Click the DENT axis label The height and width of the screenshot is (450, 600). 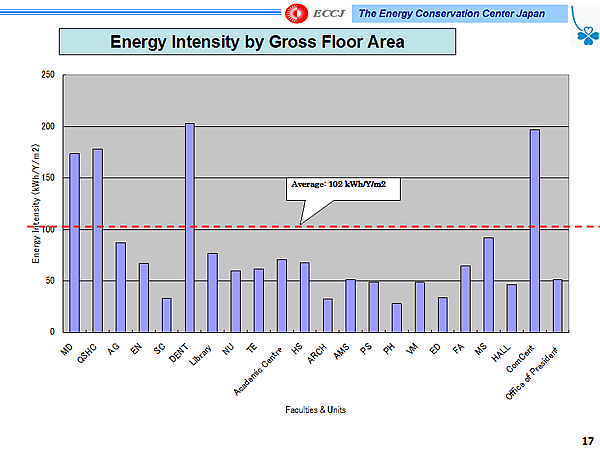(x=179, y=353)
